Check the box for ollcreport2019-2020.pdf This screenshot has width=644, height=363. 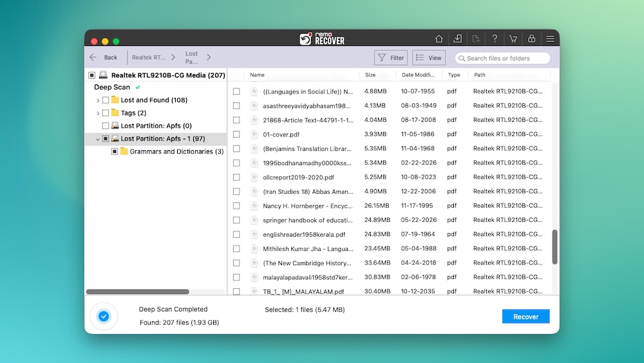(236, 177)
